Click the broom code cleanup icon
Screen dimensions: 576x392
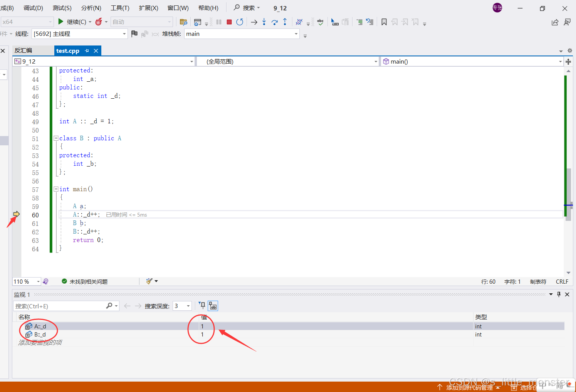click(x=149, y=281)
